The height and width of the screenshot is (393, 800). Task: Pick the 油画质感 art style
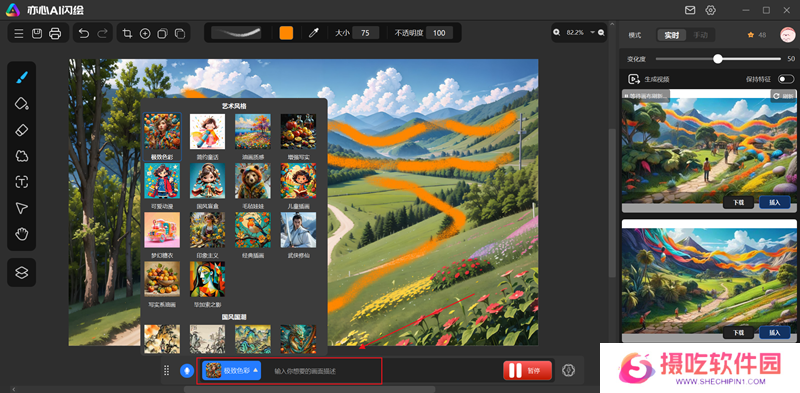tap(253, 135)
